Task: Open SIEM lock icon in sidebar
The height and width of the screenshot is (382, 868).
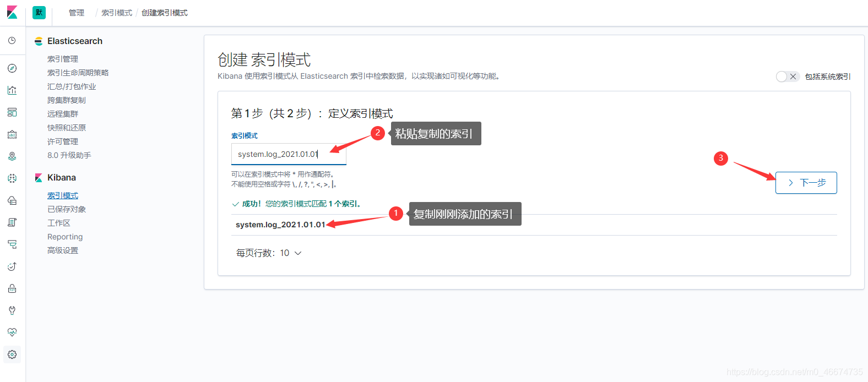Action: point(12,288)
